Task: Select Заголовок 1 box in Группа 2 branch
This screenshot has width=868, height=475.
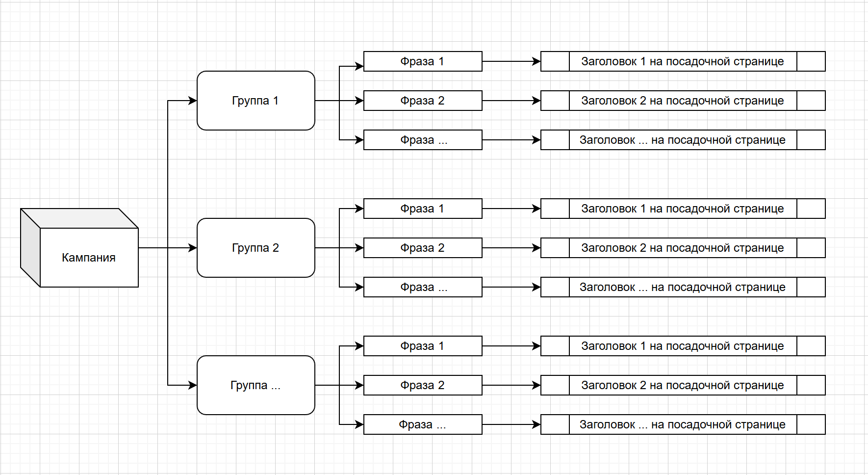Action: (683, 209)
